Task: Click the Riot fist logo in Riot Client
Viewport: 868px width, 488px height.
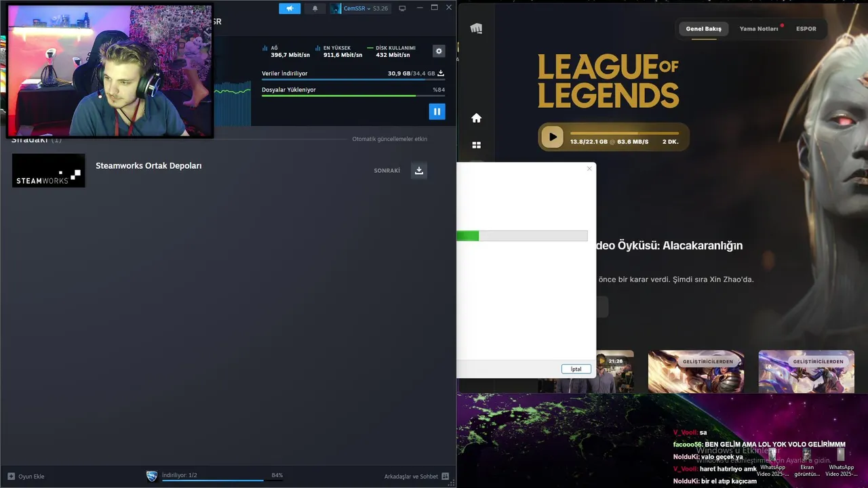Action: (x=476, y=28)
